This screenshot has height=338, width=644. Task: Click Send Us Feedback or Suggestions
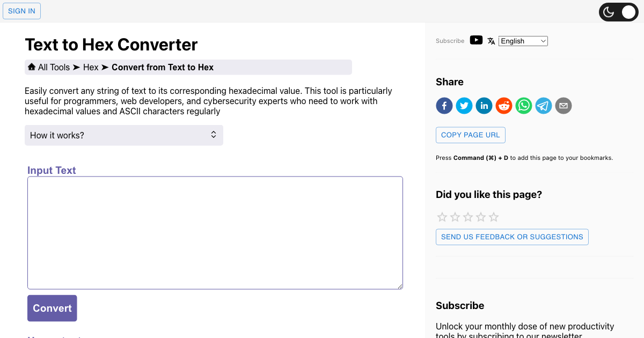(x=511, y=237)
